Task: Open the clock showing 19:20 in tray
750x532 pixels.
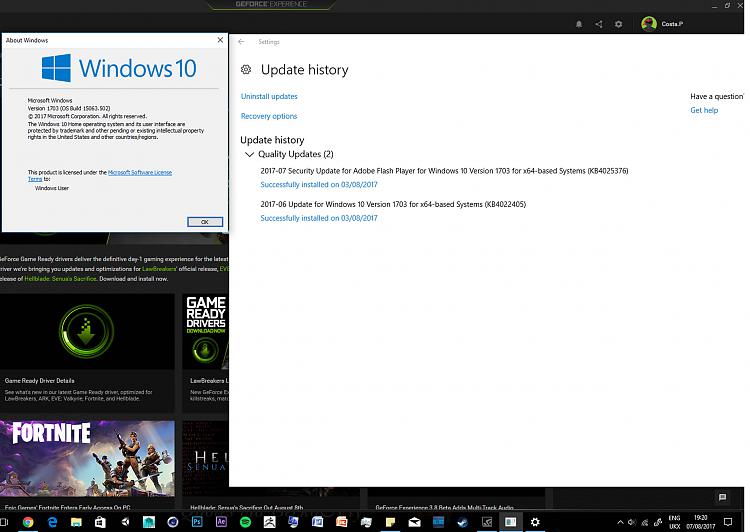Action: (700, 518)
